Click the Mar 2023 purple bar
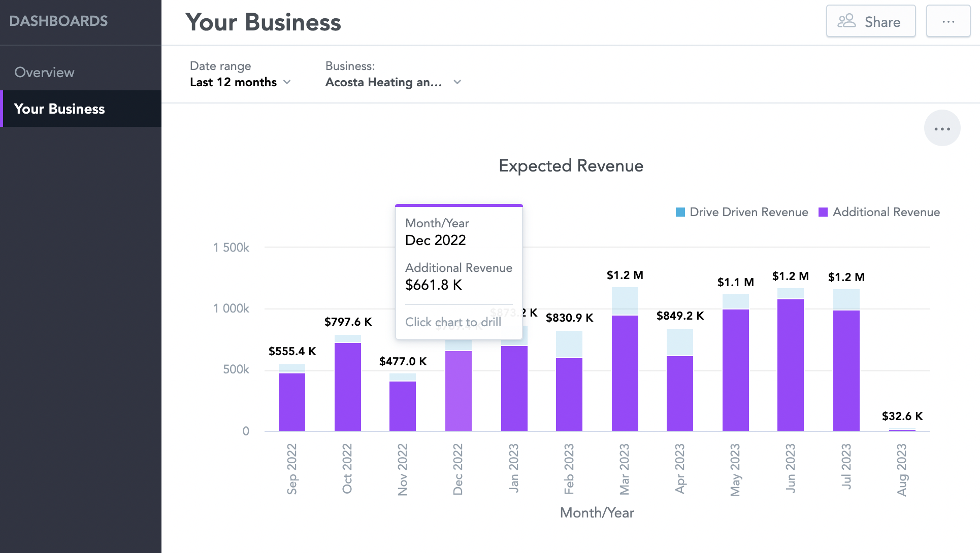The width and height of the screenshot is (980, 553). pos(625,373)
